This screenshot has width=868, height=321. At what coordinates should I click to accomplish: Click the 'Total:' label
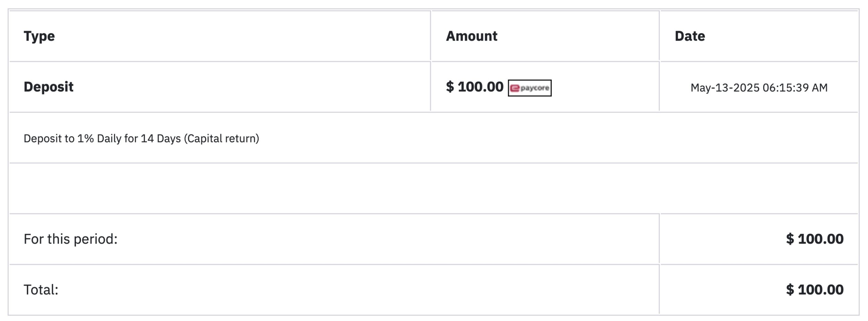pyautogui.click(x=41, y=290)
